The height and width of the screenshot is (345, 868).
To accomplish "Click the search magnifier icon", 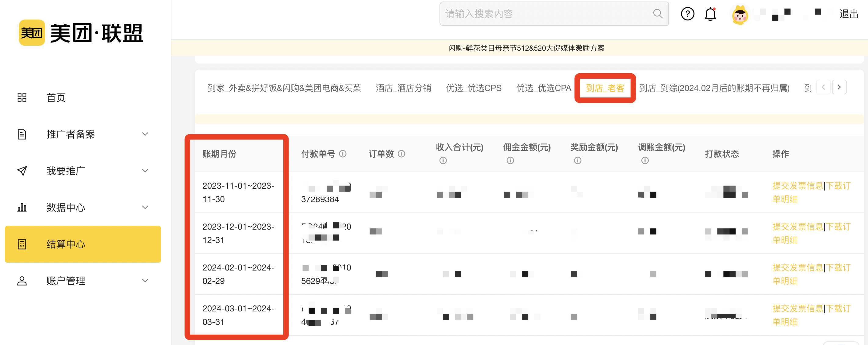I will [x=657, y=14].
